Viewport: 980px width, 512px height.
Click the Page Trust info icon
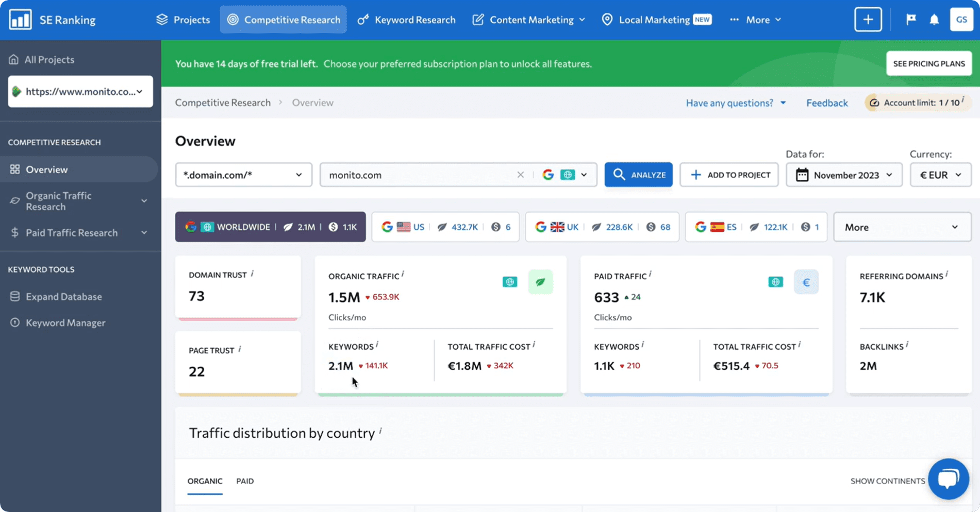240,349
